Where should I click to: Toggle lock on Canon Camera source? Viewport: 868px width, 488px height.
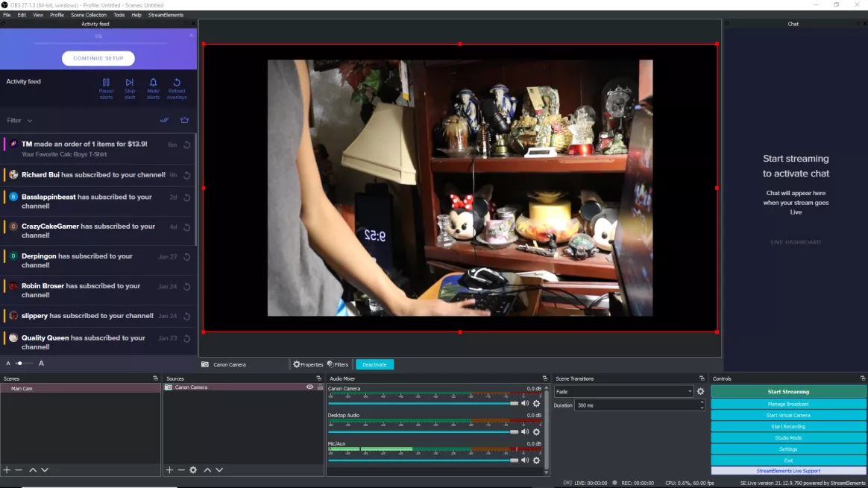pyautogui.click(x=320, y=387)
